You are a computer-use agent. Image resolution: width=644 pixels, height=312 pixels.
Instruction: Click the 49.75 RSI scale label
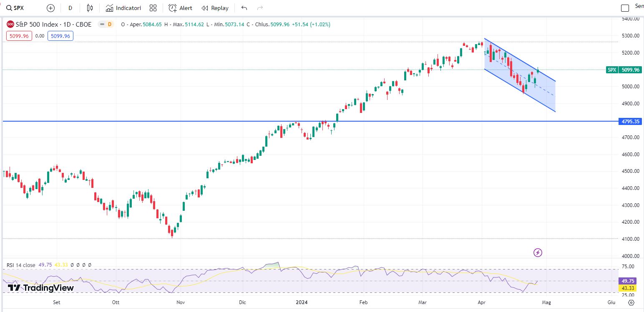(627, 281)
